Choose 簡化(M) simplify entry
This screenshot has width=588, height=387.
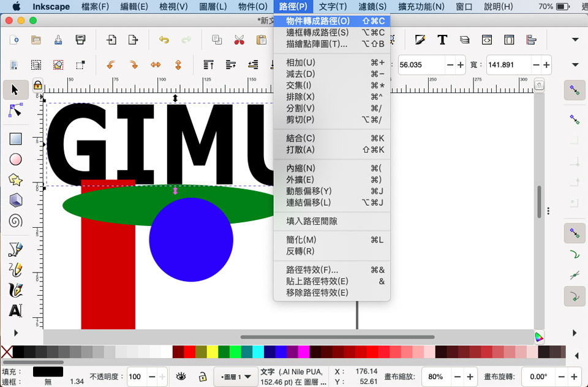pyautogui.click(x=332, y=239)
